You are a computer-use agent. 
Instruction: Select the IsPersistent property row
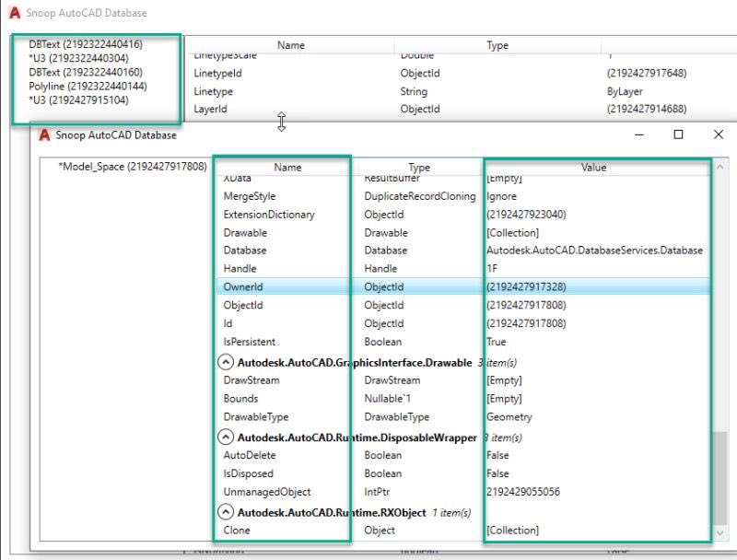[463, 342]
